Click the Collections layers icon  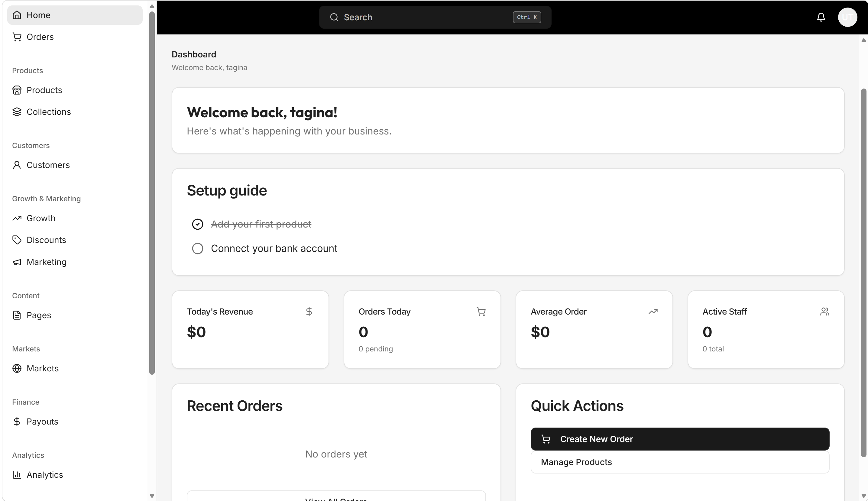(17, 112)
